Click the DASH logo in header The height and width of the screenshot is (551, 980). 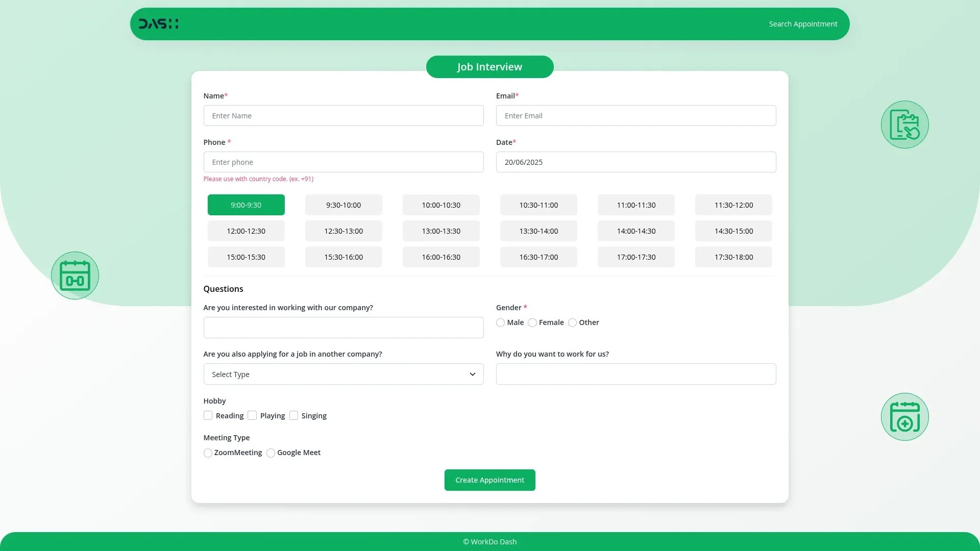(x=158, y=24)
